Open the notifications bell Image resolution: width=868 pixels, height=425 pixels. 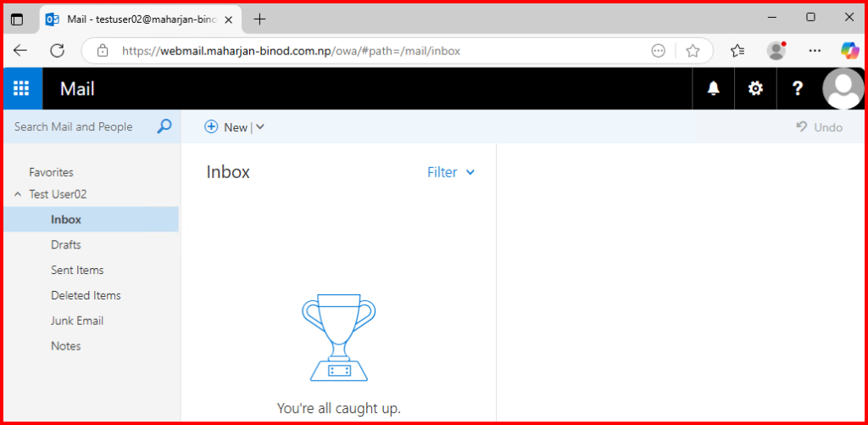714,89
